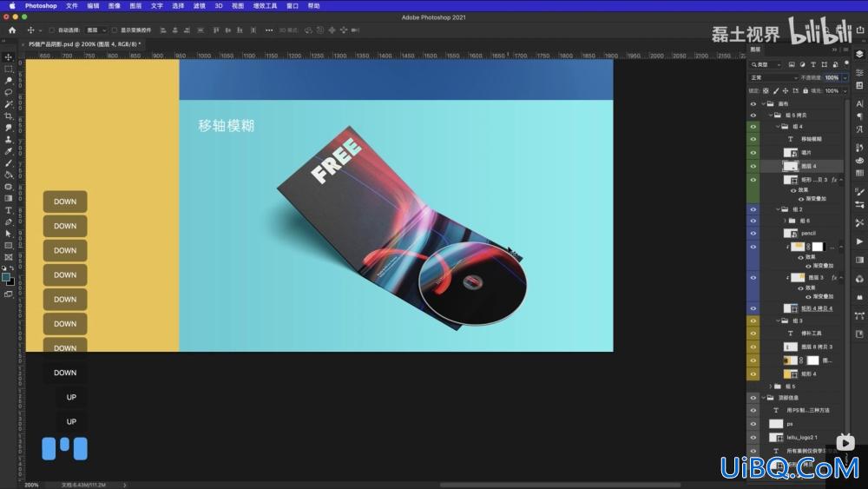Image resolution: width=868 pixels, height=489 pixels.
Task: Open the 文件 File menu
Action: (x=72, y=5)
